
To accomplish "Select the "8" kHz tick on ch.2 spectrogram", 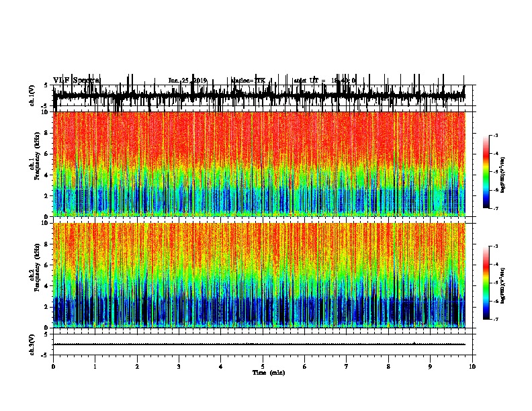I will (x=47, y=244).
